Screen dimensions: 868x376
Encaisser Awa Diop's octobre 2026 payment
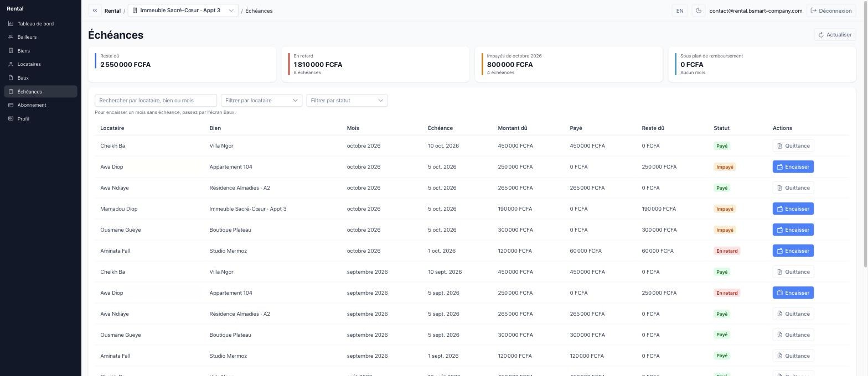pyautogui.click(x=793, y=167)
